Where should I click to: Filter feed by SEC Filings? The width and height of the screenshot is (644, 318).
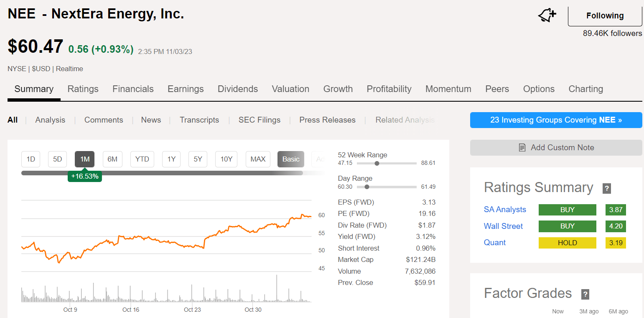(x=260, y=120)
